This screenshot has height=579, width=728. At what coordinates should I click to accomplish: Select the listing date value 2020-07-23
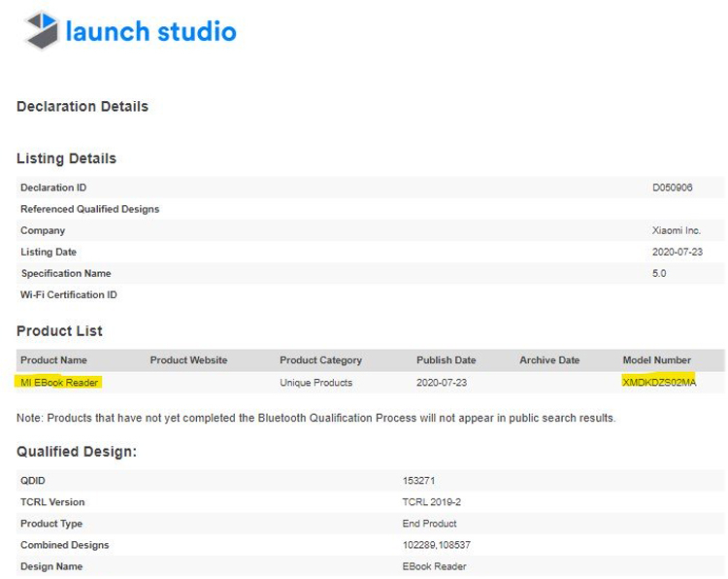(678, 252)
